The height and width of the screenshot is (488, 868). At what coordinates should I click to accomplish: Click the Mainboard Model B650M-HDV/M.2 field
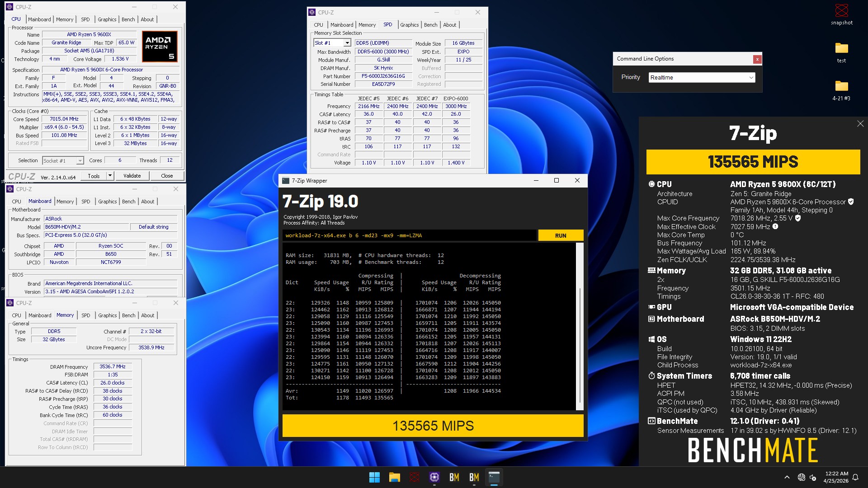[x=86, y=227]
